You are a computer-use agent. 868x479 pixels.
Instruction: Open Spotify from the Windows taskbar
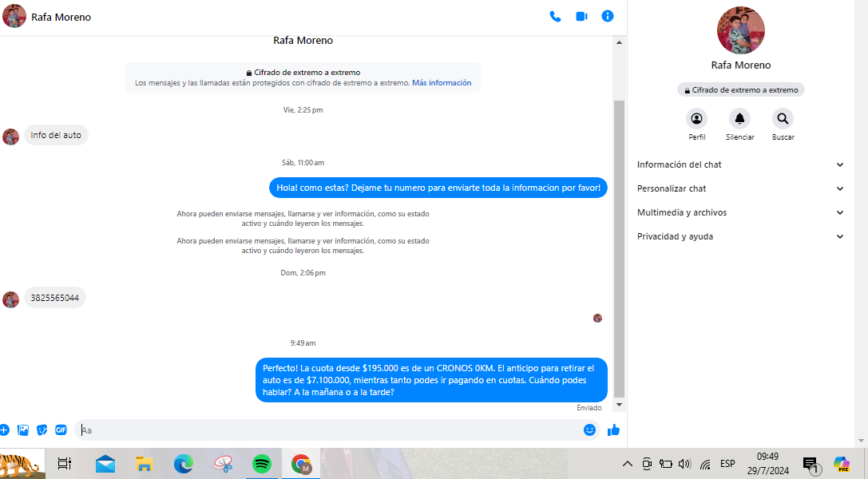[x=261, y=464]
